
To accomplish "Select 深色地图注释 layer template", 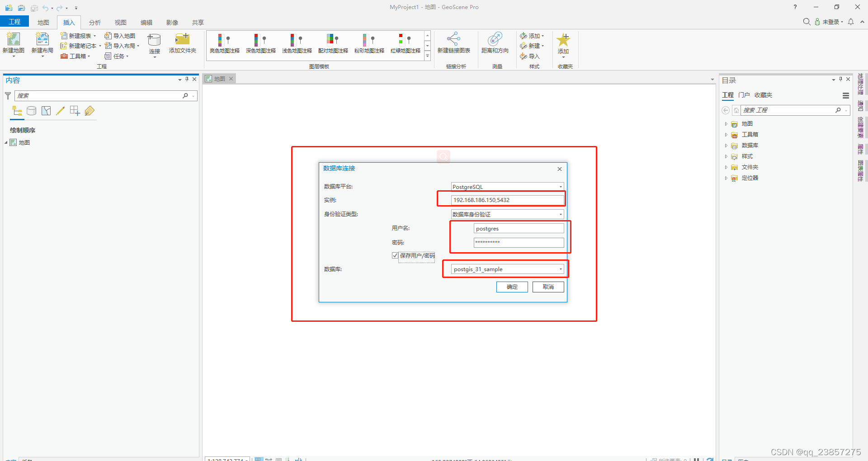I will tap(261, 43).
